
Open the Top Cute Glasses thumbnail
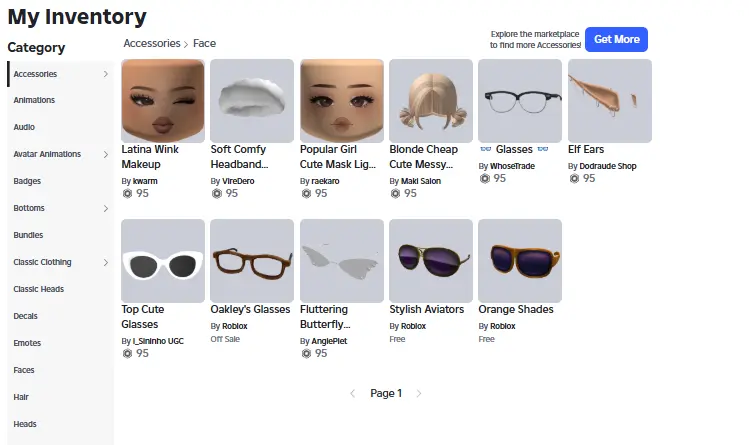(x=163, y=261)
